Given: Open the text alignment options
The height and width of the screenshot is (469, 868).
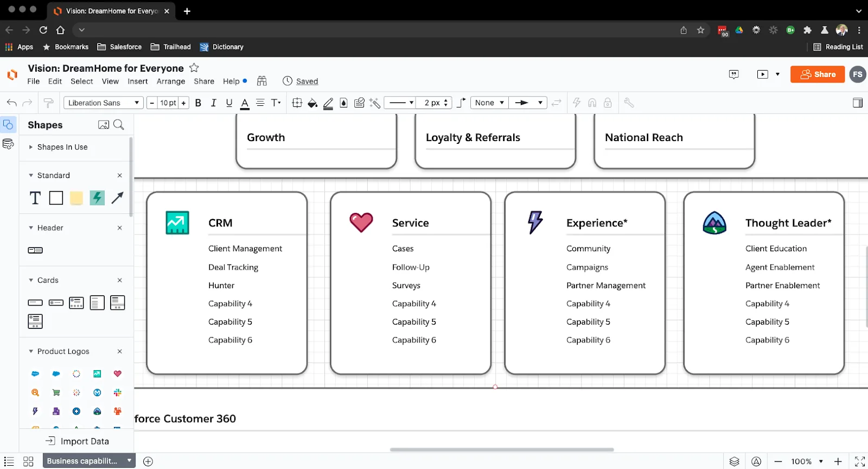Looking at the screenshot, I should coord(260,103).
